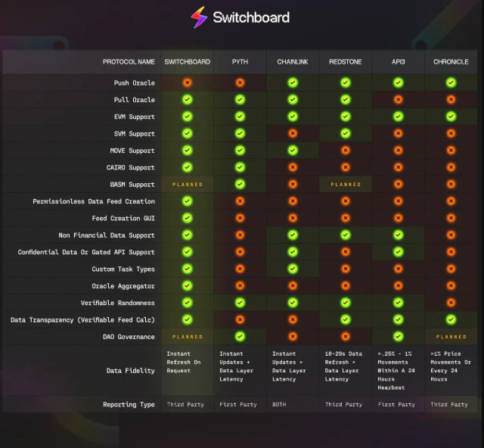Click the green check for Chronicle Push Oracle
484x448 pixels.
(451, 82)
